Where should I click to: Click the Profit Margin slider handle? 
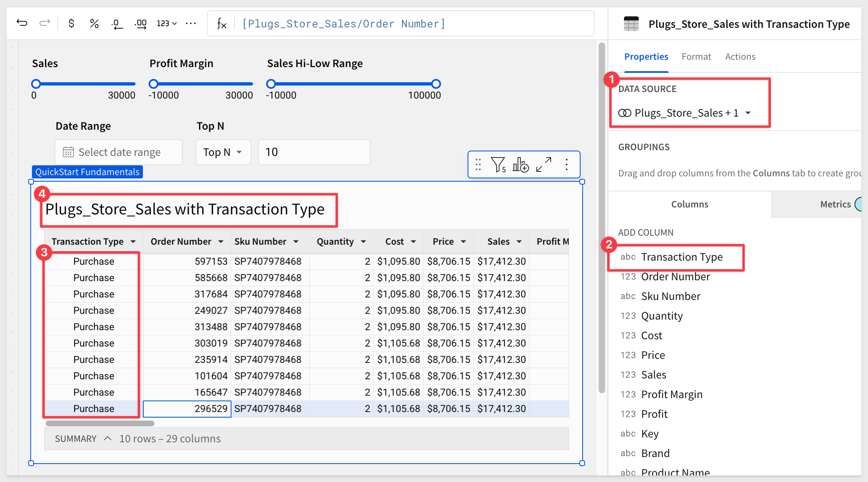[x=154, y=84]
